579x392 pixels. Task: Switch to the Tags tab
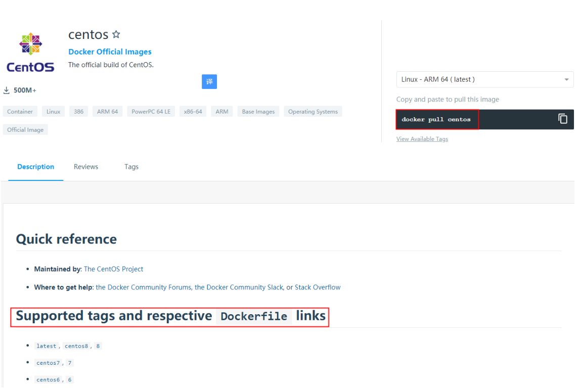[x=131, y=167]
